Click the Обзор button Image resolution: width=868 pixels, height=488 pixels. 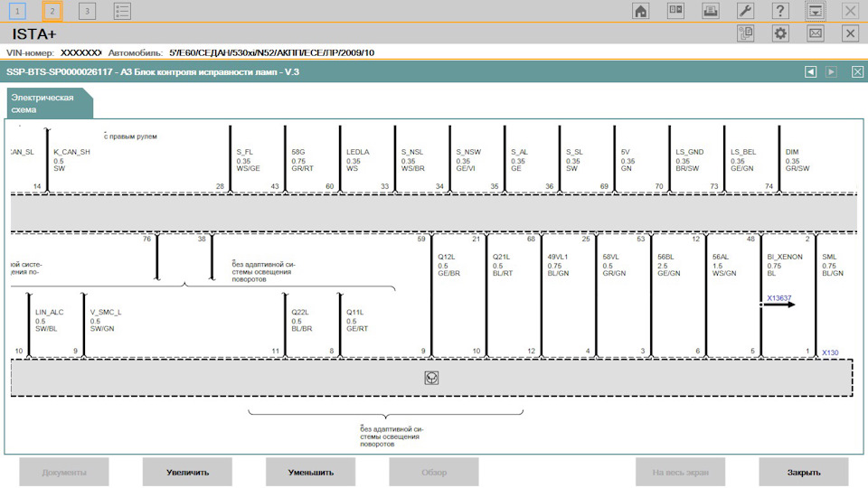click(x=433, y=472)
